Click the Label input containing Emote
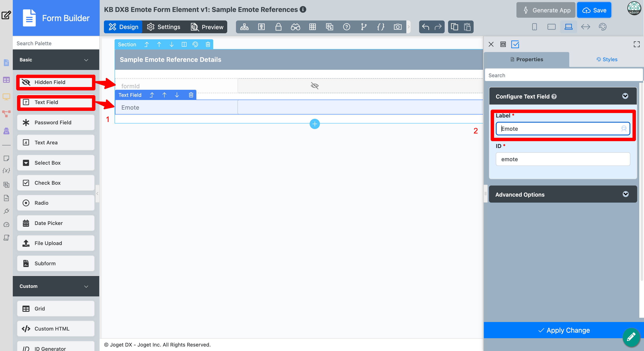The height and width of the screenshot is (351, 644). tap(563, 129)
